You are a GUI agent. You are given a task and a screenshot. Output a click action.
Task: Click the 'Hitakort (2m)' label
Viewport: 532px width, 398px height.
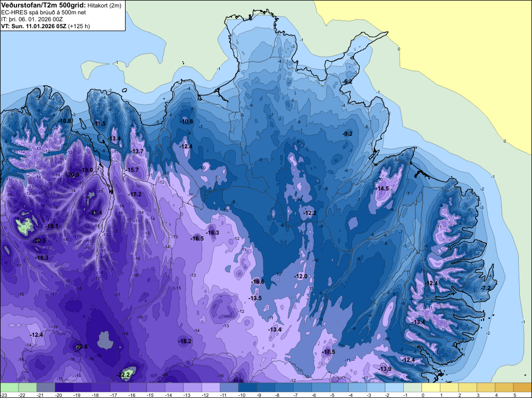104,5
